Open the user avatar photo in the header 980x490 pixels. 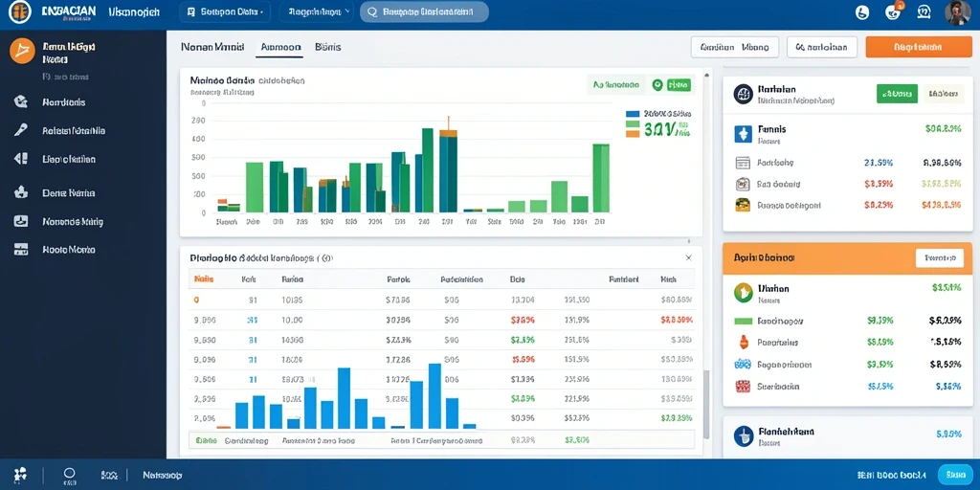(957, 12)
